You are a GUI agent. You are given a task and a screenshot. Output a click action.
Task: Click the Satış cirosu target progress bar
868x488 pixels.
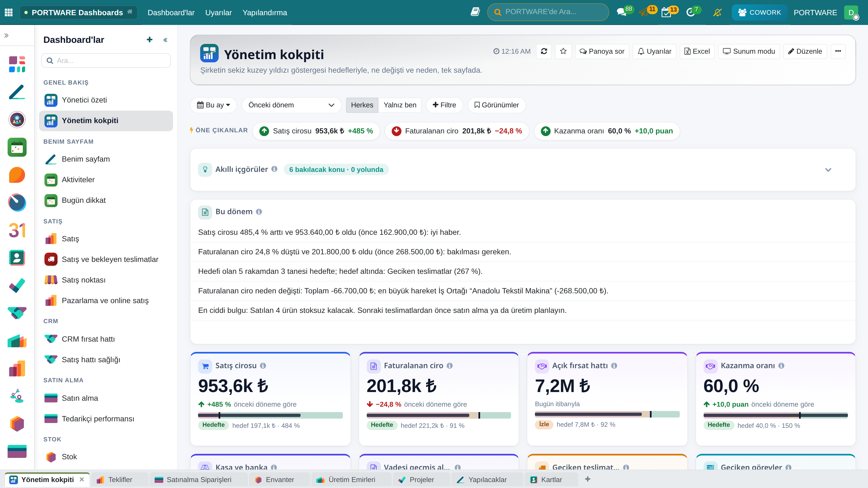tap(270, 415)
